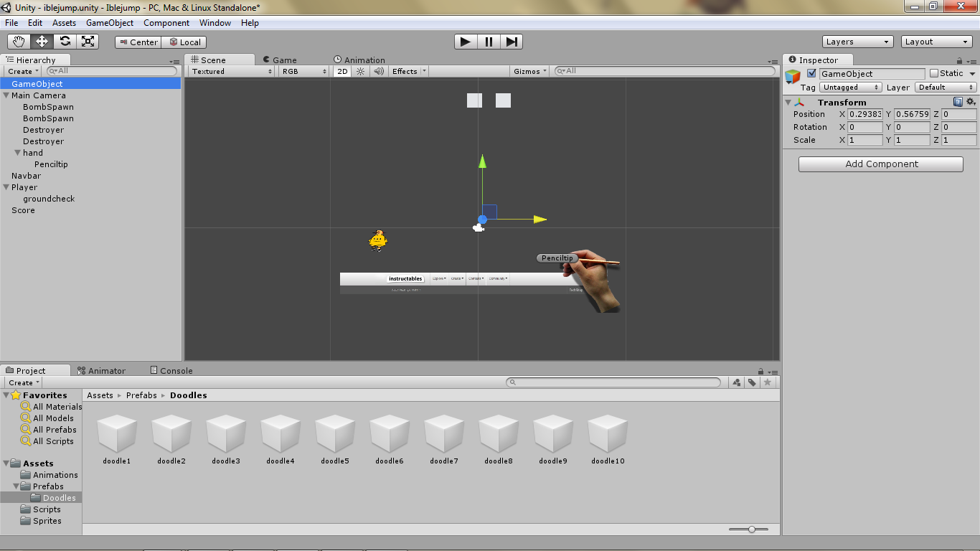
Task: Toggle scene audio speaker icon
Action: [x=378, y=71]
